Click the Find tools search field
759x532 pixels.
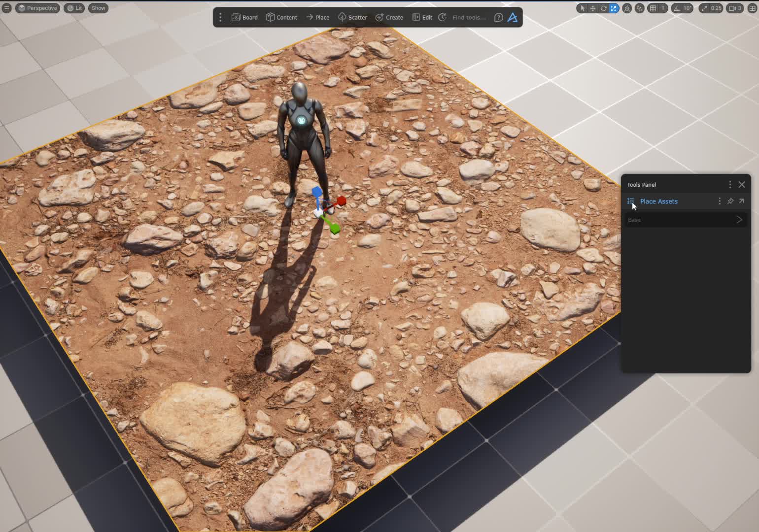tap(469, 17)
